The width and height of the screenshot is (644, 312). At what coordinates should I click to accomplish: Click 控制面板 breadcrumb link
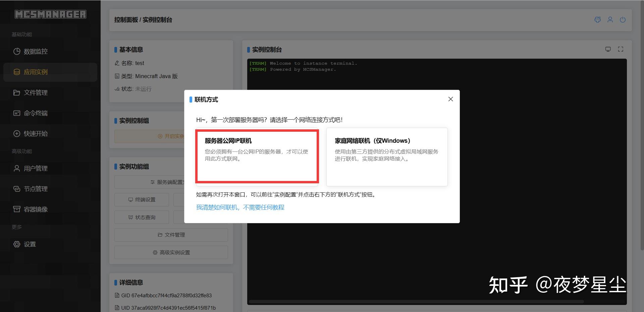(126, 19)
